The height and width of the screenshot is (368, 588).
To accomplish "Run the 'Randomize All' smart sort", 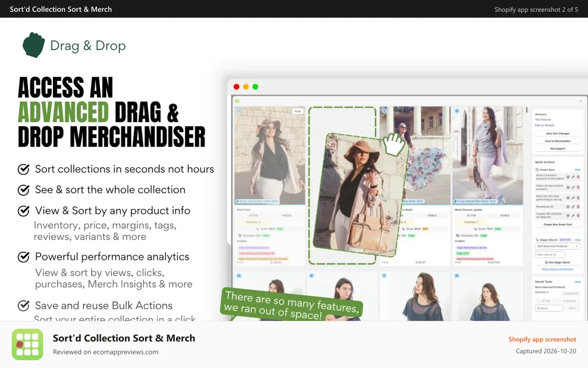I will (x=568, y=207).
